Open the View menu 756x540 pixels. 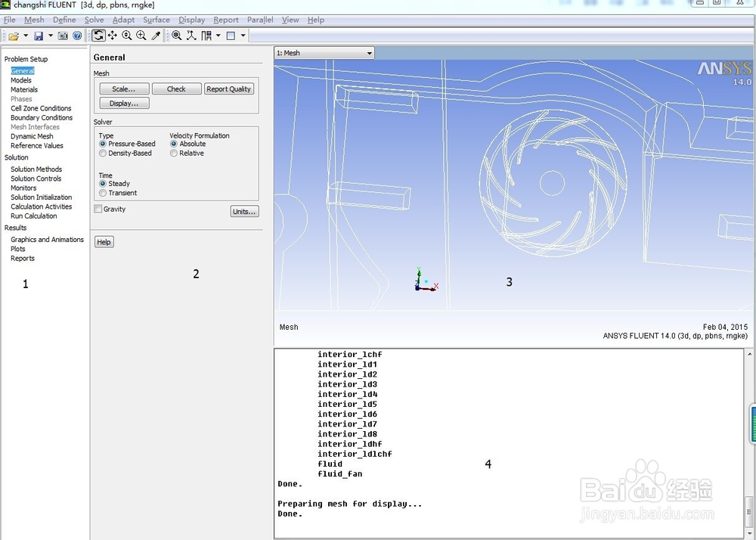click(x=290, y=20)
